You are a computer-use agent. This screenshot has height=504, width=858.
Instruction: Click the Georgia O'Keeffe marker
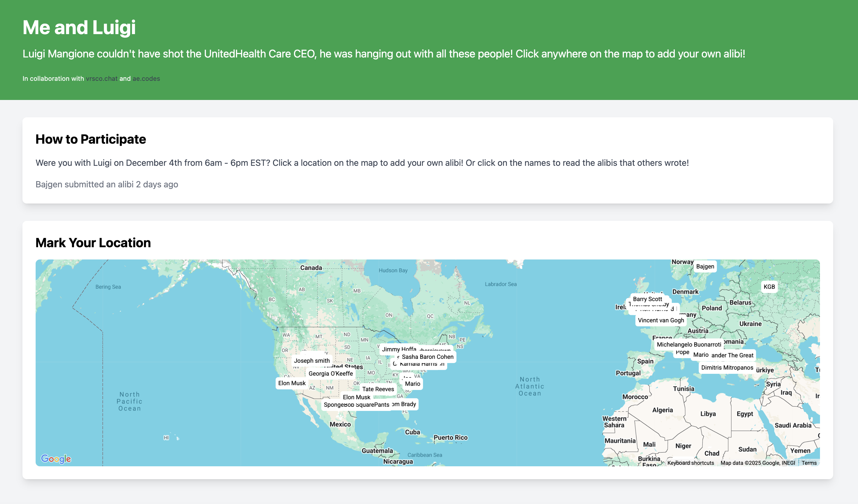tap(330, 373)
